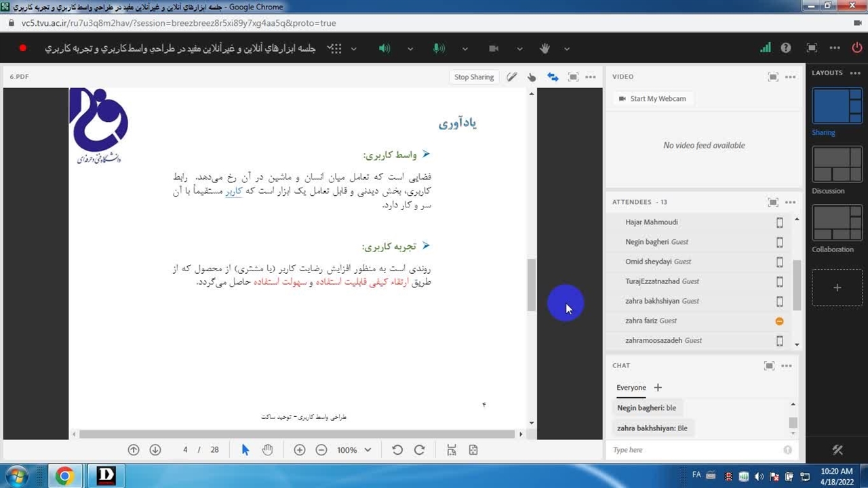Screen dimensions: 868x488
Task: Open the help icon in top bar
Action: click(786, 48)
